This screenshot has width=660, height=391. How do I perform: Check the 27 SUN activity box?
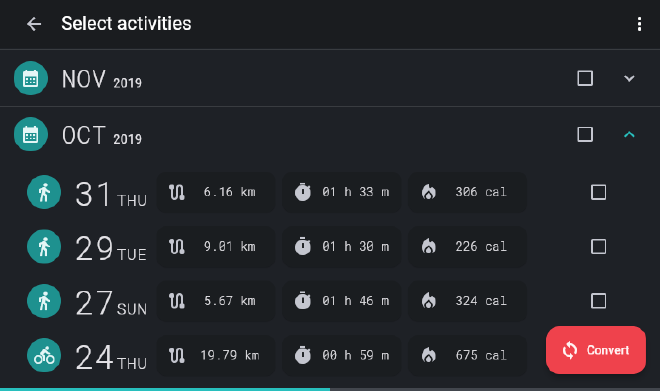point(599,301)
